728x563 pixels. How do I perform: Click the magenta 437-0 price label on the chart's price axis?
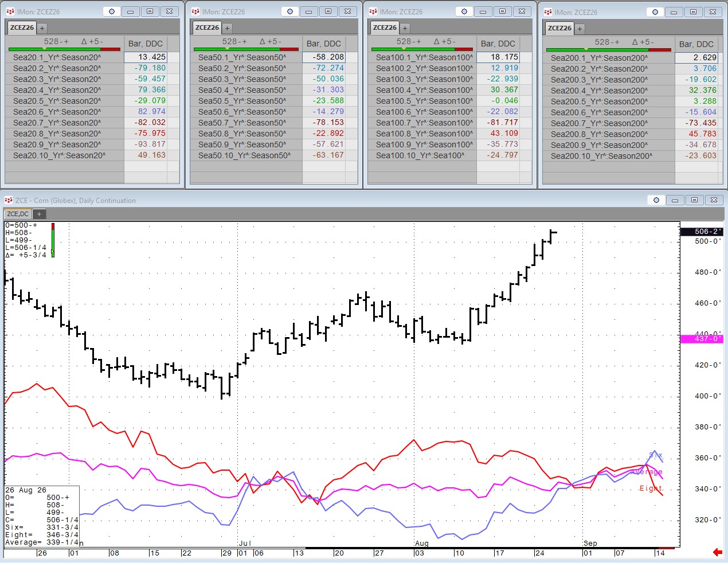tap(702, 339)
